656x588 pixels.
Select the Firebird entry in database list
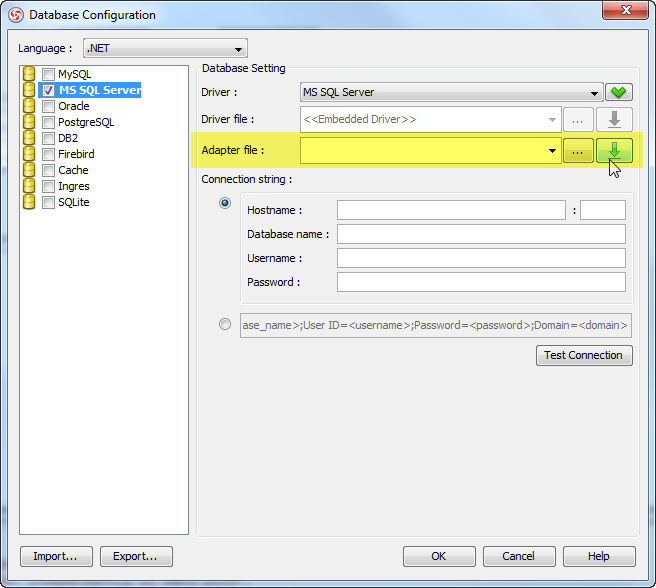[x=76, y=154]
